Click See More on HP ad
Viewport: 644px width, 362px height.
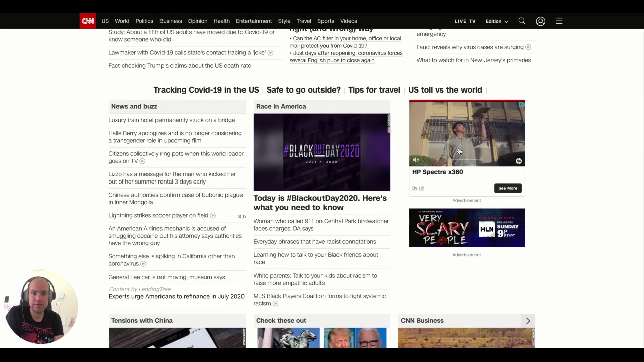tap(508, 188)
